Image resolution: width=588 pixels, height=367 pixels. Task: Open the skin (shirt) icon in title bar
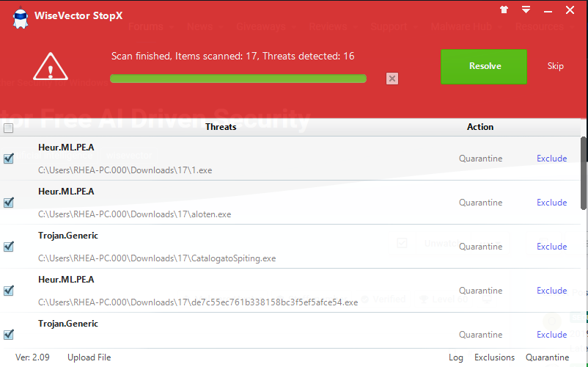(504, 10)
